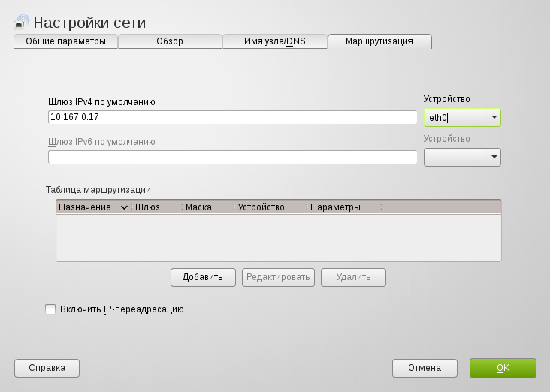Click the IPv4 default gateway input field

232,118
